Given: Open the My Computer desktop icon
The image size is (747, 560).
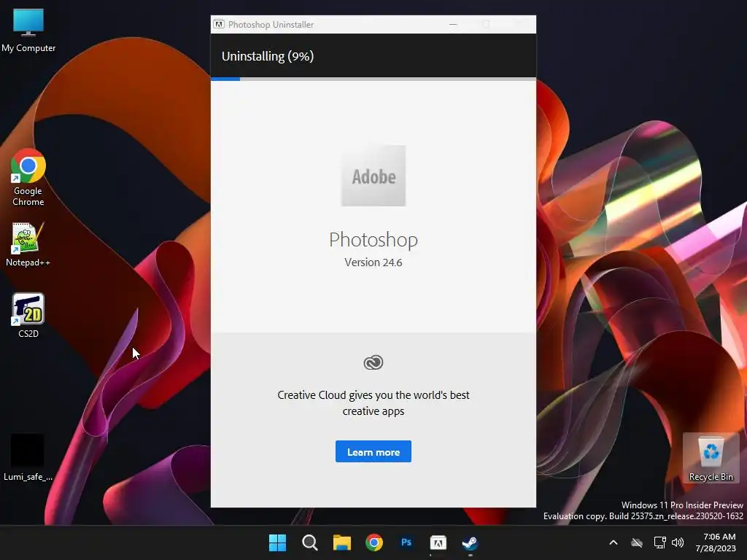Looking at the screenshot, I should click(x=28, y=30).
